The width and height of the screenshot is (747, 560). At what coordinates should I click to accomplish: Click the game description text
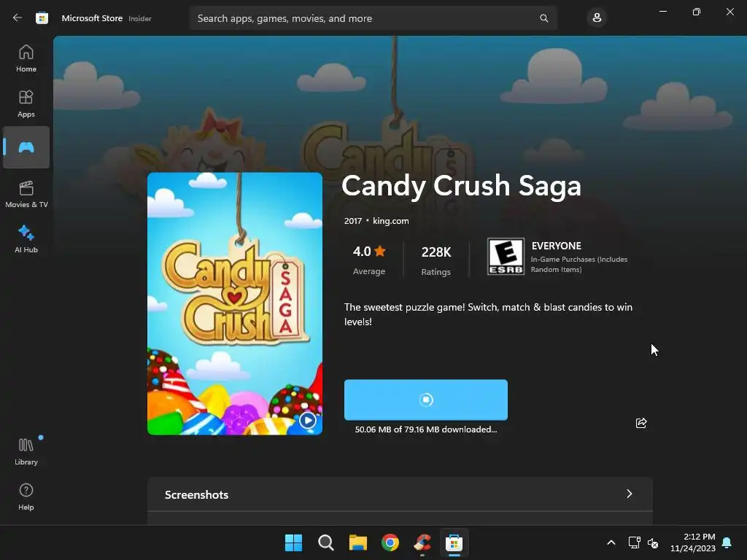tap(488, 314)
